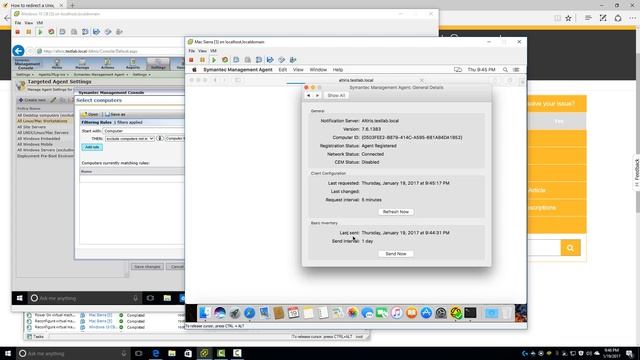Screen dimensions: 640x360
Task: Click the Symantec Management Agent dock icon
Action: (456, 313)
